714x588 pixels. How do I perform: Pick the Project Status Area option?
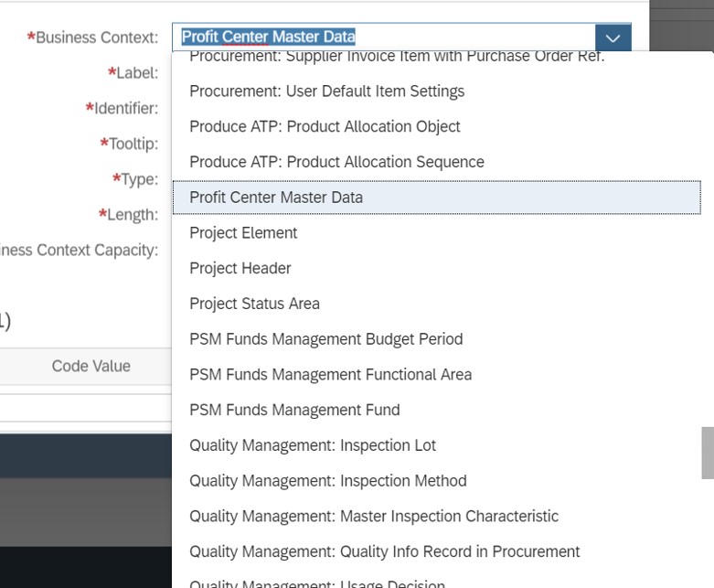tap(254, 304)
